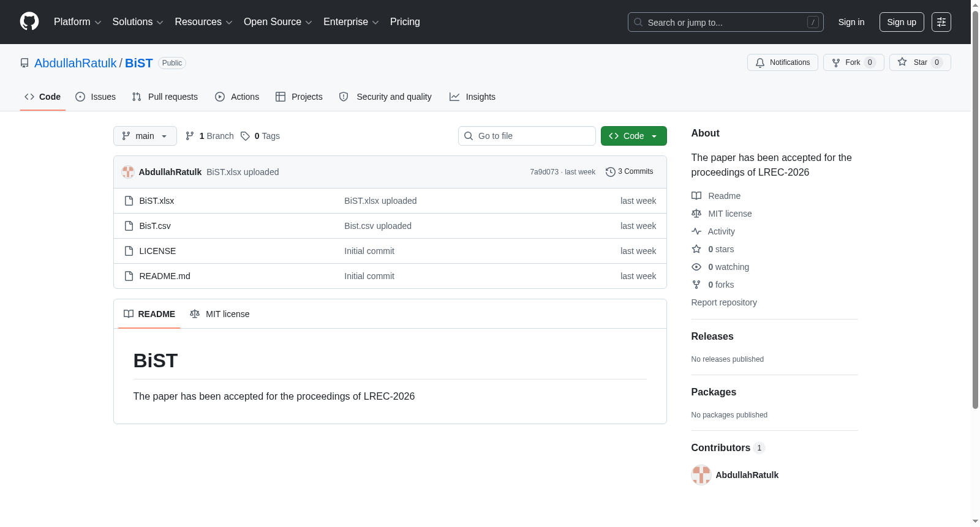The image size is (980, 527).
Task: Click the Notifications bell button
Action: click(782, 62)
